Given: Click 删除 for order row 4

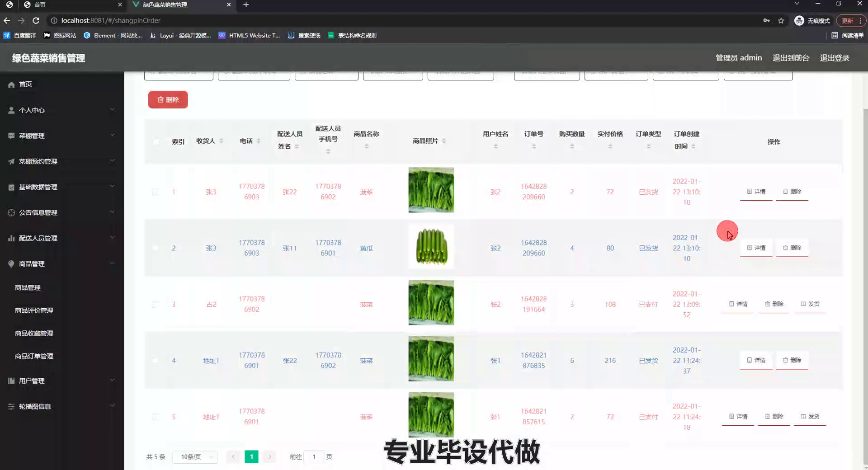Looking at the screenshot, I should tap(792, 360).
